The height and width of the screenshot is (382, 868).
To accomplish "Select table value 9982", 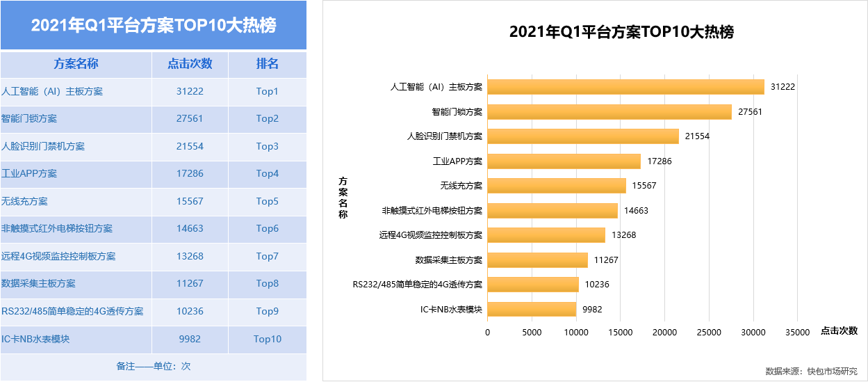I will tap(190, 340).
